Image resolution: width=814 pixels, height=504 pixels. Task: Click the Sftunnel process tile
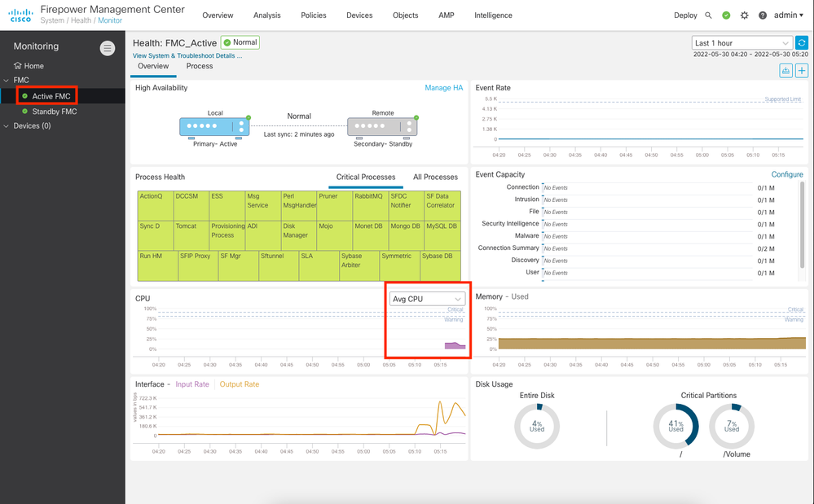coord(279,266)
